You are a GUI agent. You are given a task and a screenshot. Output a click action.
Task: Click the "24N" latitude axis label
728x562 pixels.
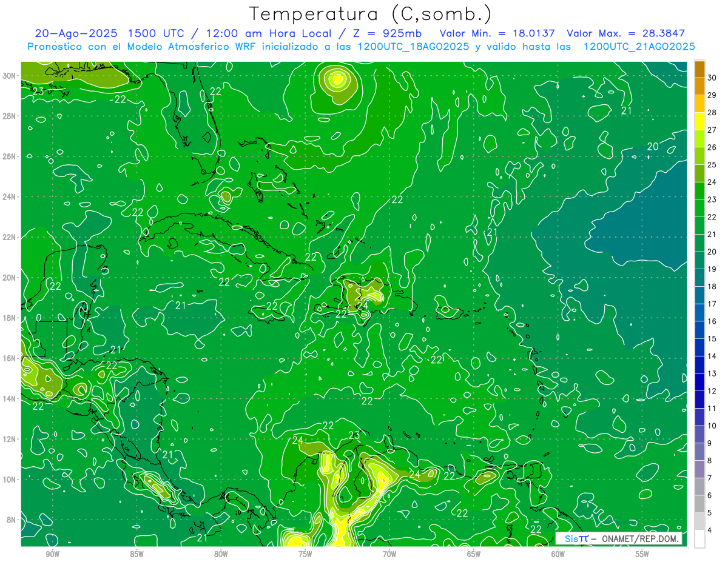[x=9, y=197]
